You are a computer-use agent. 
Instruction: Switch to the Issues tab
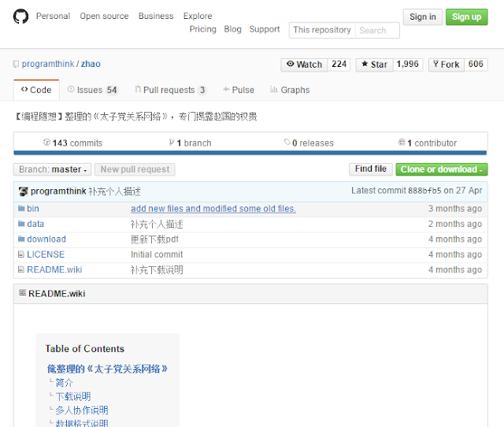point(93,90)
